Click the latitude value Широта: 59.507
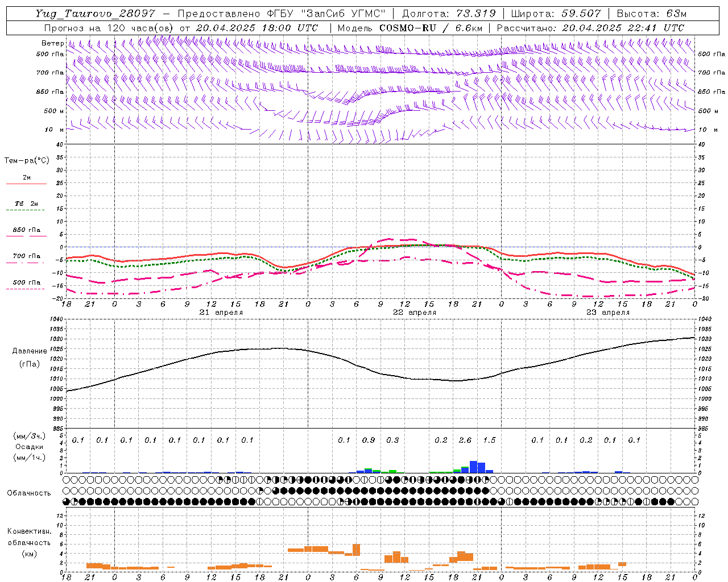728x582 pixels. 556,14
